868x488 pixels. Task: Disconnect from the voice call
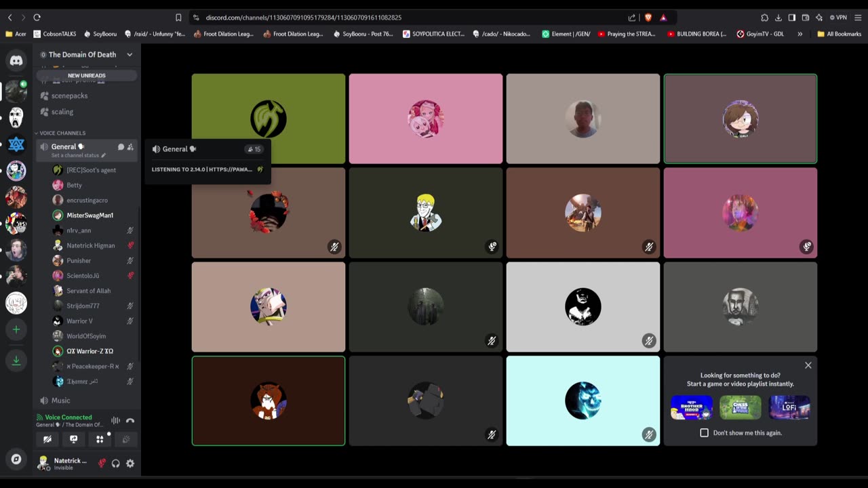click(130, 421)
